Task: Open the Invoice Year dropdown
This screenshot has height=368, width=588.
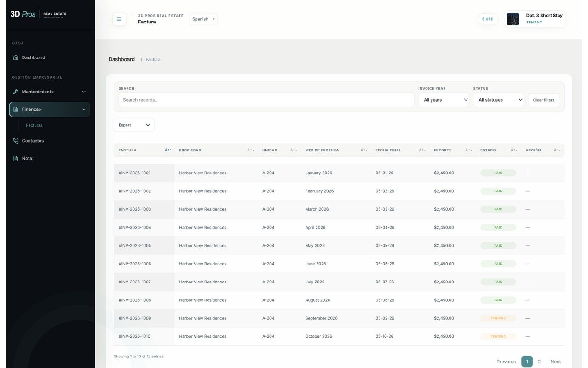Action: coord(444,100)
